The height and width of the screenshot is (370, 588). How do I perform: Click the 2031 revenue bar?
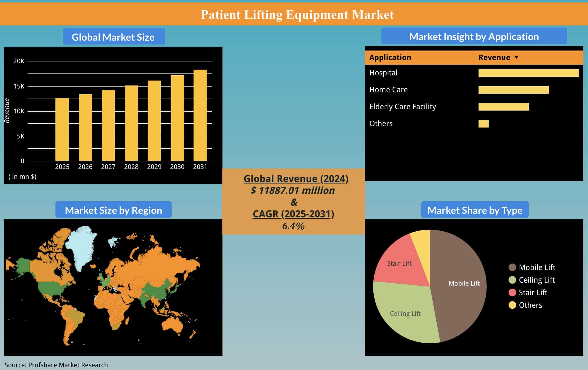coord(200,115)
